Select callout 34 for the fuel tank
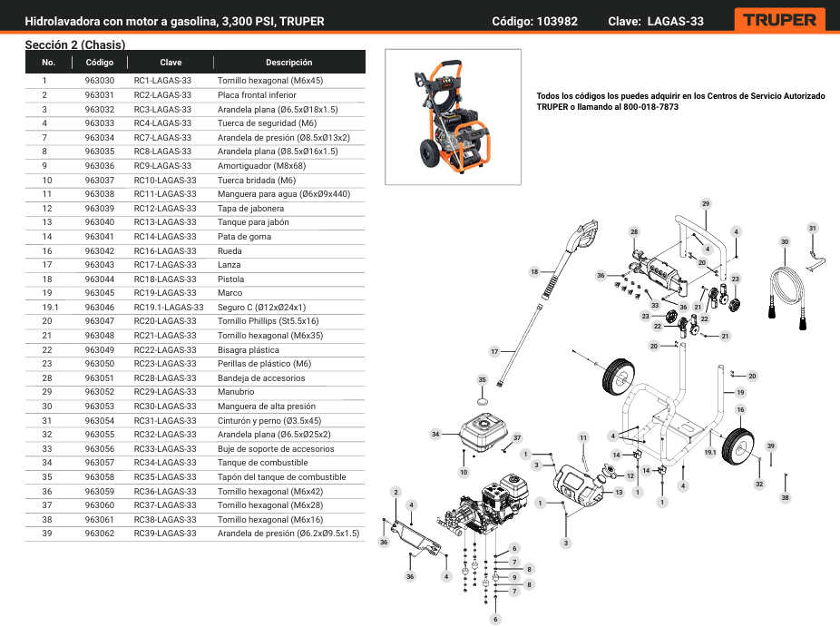Viewport: 840px width, 627px height. (435, 435)
